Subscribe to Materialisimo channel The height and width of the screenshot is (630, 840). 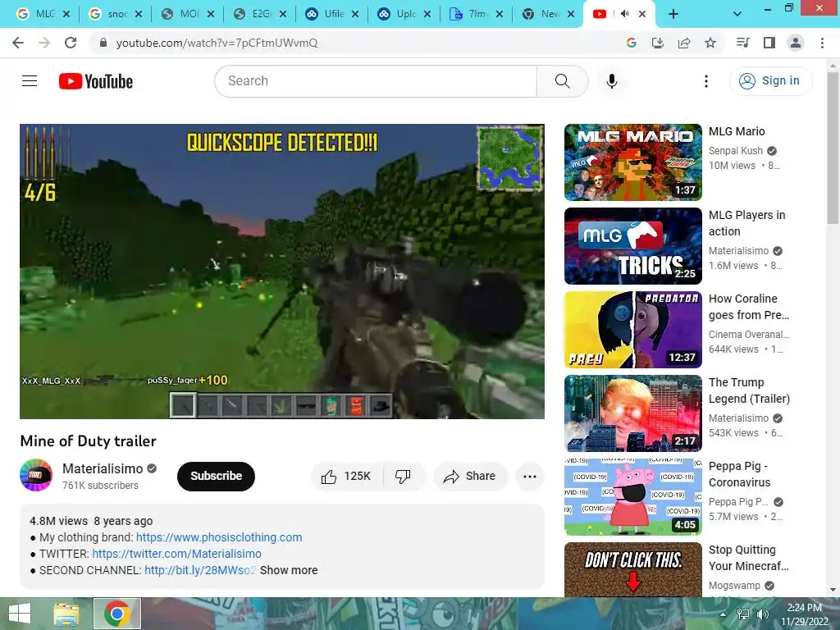[x=216, y=477]
